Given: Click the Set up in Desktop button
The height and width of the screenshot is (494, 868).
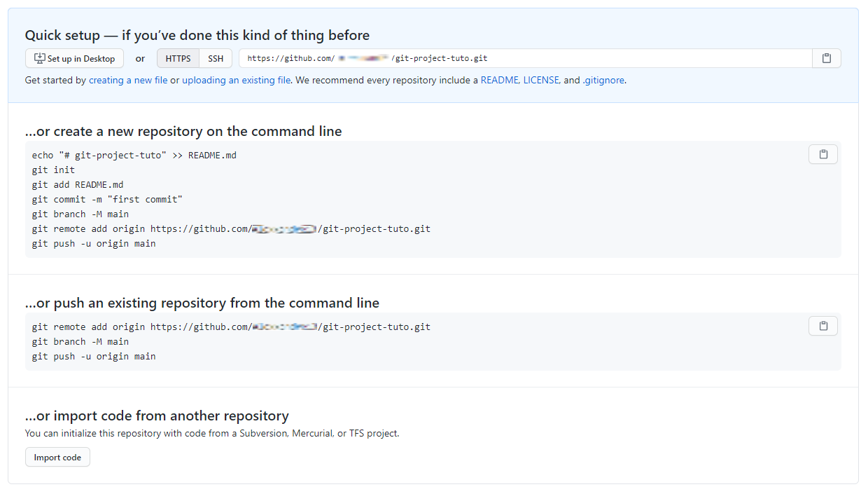Looking at the screenshot, I should coord(74,58).
